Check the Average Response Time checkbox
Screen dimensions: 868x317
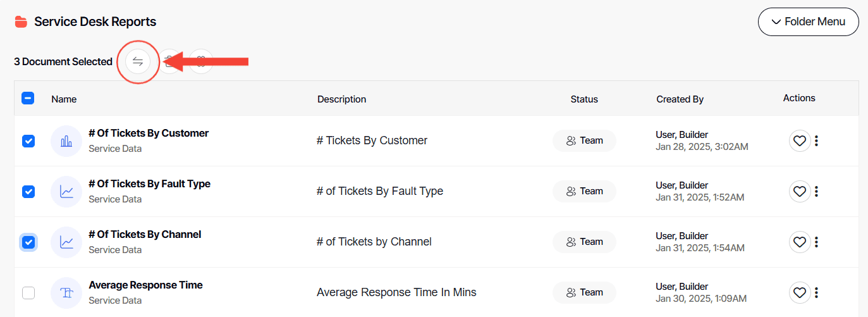(x=28, y=293)
